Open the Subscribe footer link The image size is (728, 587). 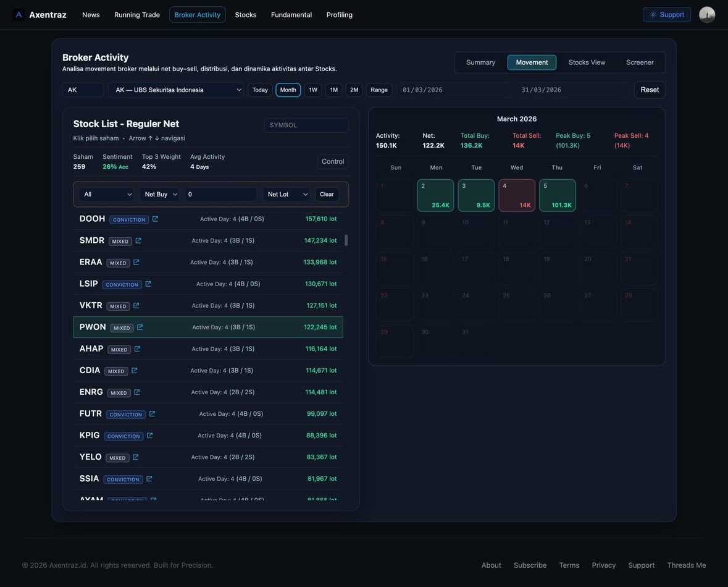[x=530, y=565]
